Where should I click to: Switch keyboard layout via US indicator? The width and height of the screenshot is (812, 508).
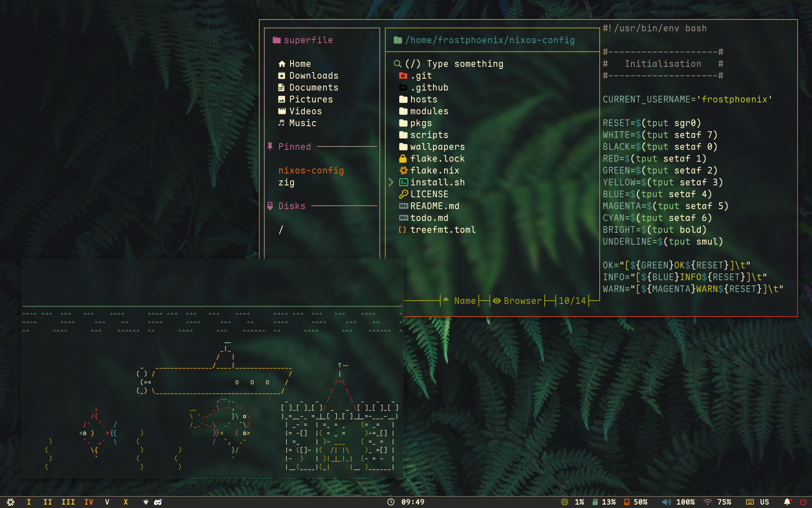(x=764, y=502)
